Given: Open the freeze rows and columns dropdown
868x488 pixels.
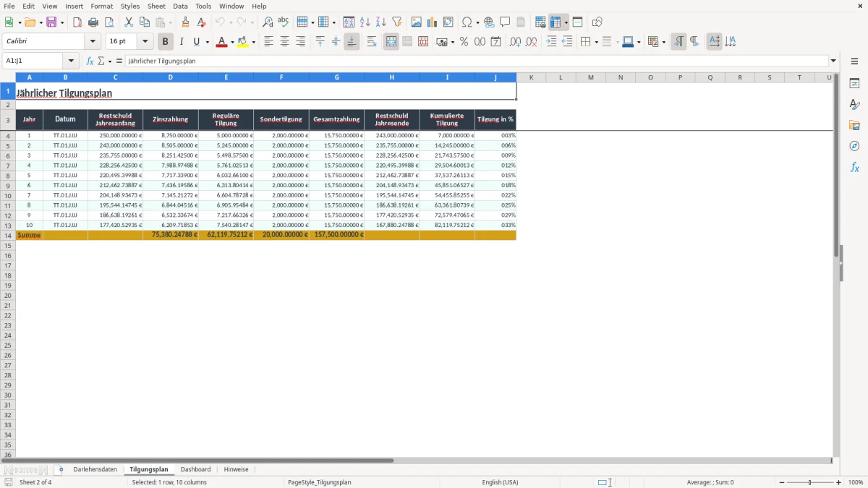Looking at the screenshot, I should click(x=566, y=22).
